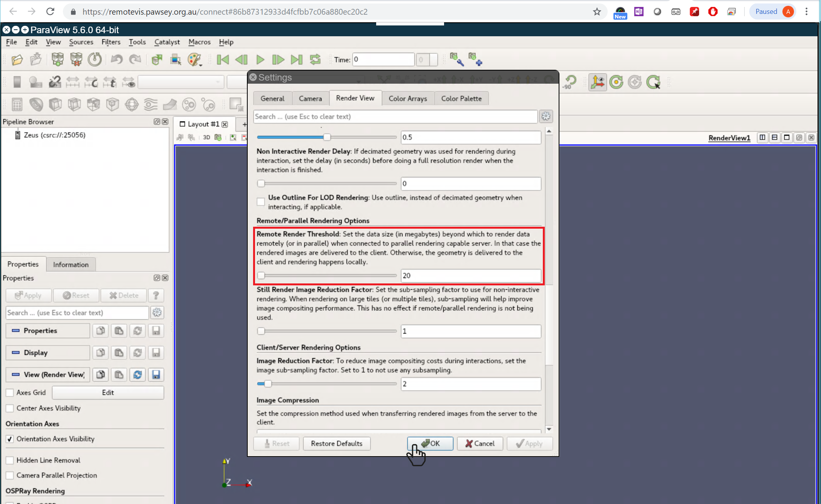Open the color palette loader icon
Image resolution: width=821 pixels, height=504 pixels.
coord(194,60)
